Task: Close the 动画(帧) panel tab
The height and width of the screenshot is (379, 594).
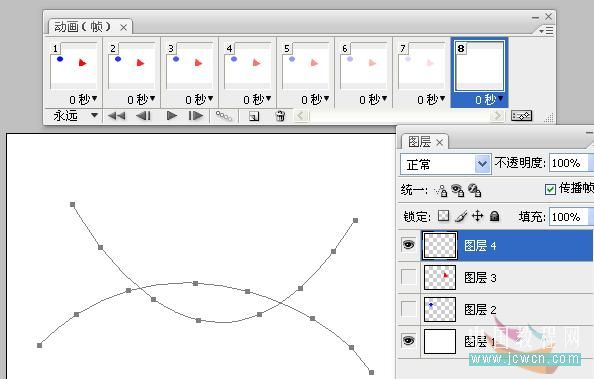Action: coord(123,27)
